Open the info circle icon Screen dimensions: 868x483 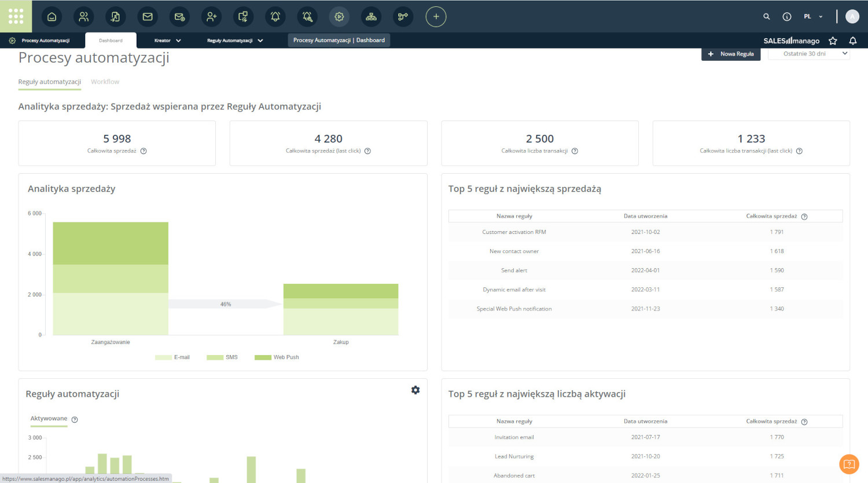787,17
